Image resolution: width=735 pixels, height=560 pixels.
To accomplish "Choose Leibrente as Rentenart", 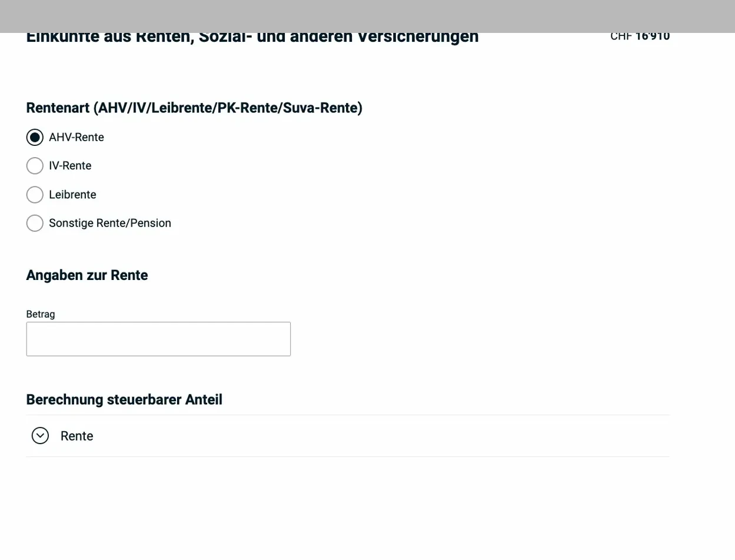I will [35, 194].
